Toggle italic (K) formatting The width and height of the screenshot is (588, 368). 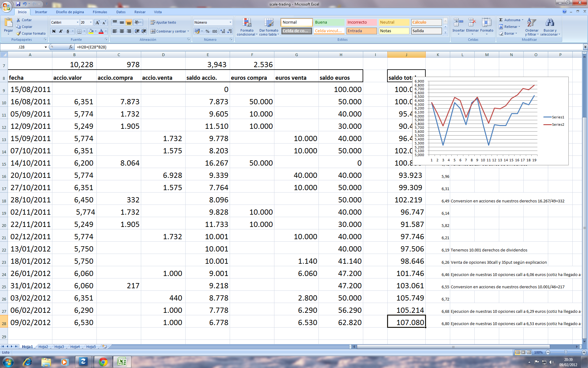coord(61,31)
